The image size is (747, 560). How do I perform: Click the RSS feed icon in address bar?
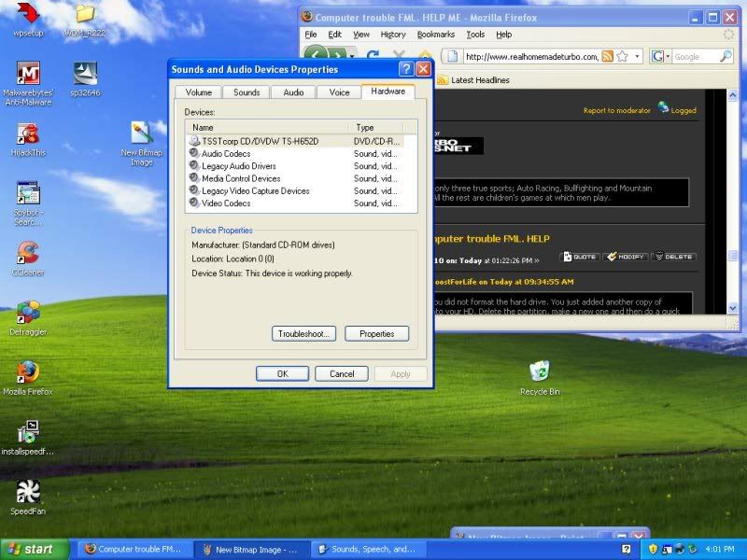click(608, 57)
